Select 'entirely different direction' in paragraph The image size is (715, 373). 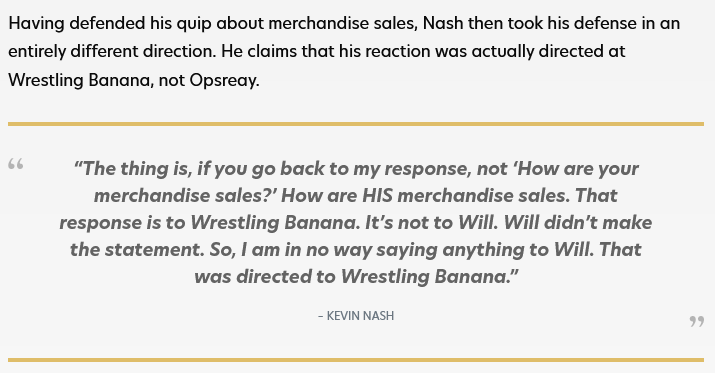[112, 51]
